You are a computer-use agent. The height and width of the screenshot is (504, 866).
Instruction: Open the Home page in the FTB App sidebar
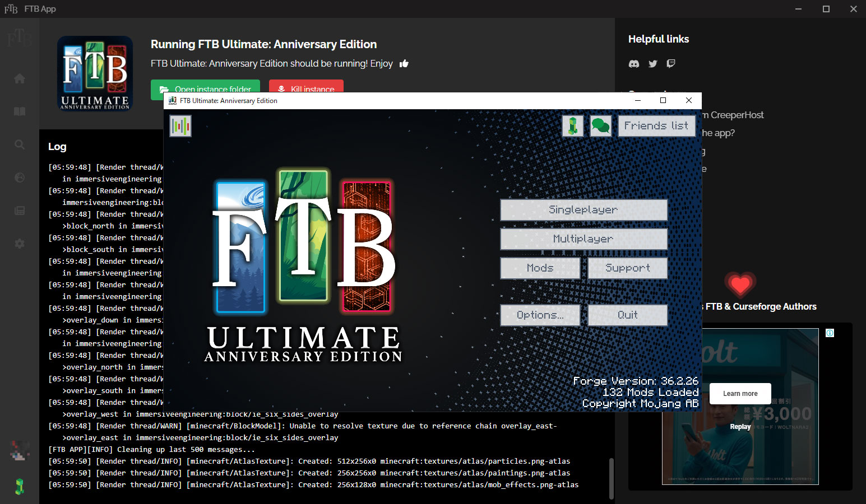click(x=20, y=78)
